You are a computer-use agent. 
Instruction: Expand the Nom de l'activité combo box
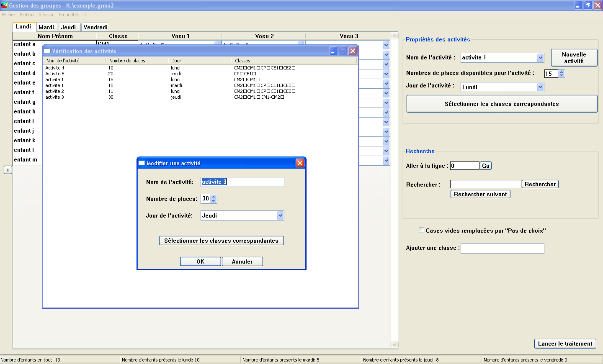click(x=540, y=58)
